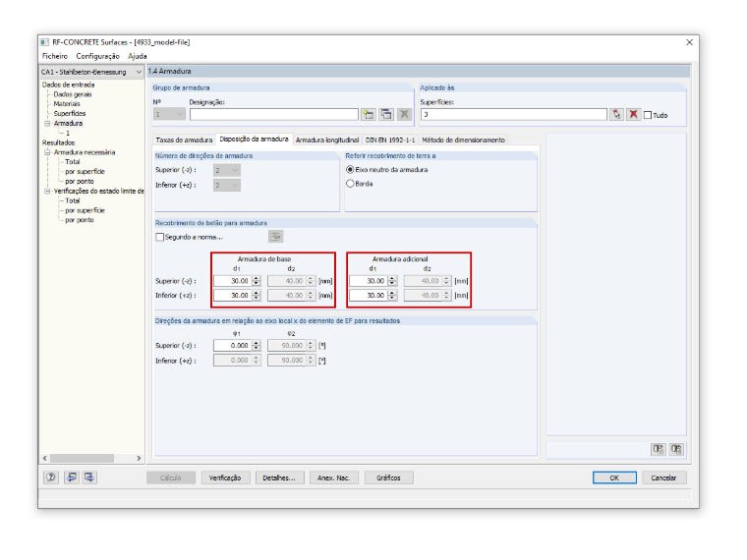Click spinner of base d1 Superior value

[x=257, y=281]
